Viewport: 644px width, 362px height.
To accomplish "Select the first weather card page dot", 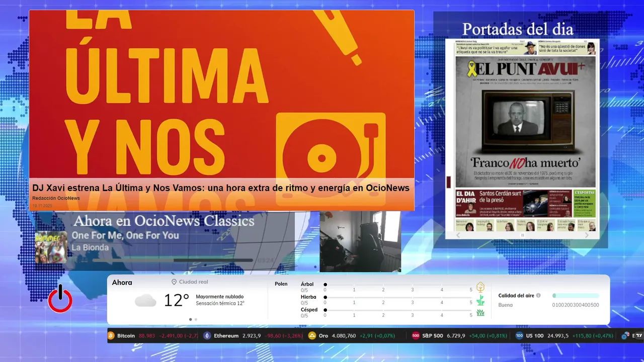I will pyautogui.click(x=190, y=319).
